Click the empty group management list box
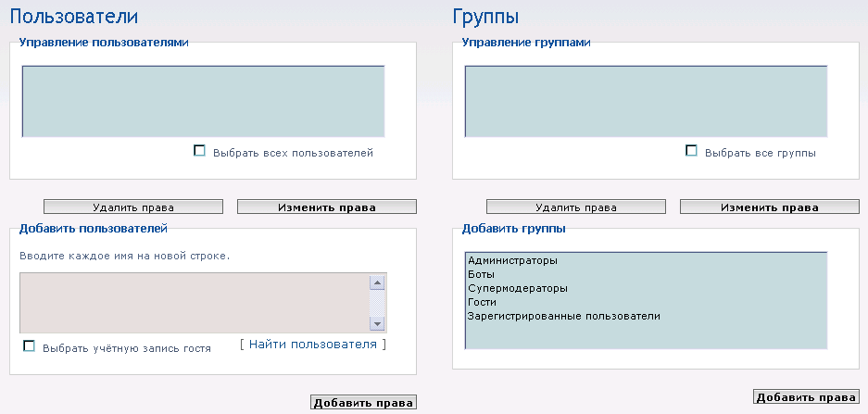 click(645, 101)
